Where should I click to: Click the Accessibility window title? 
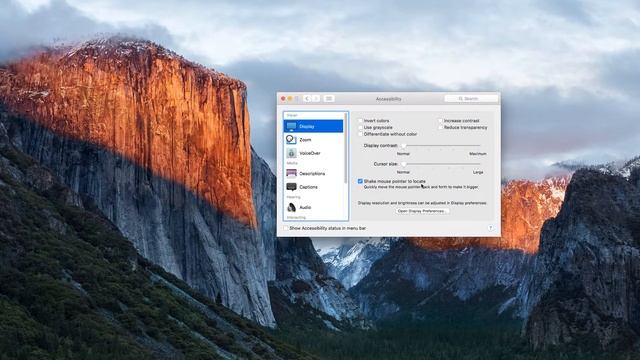pyautogui.click(x=388, y=99)
